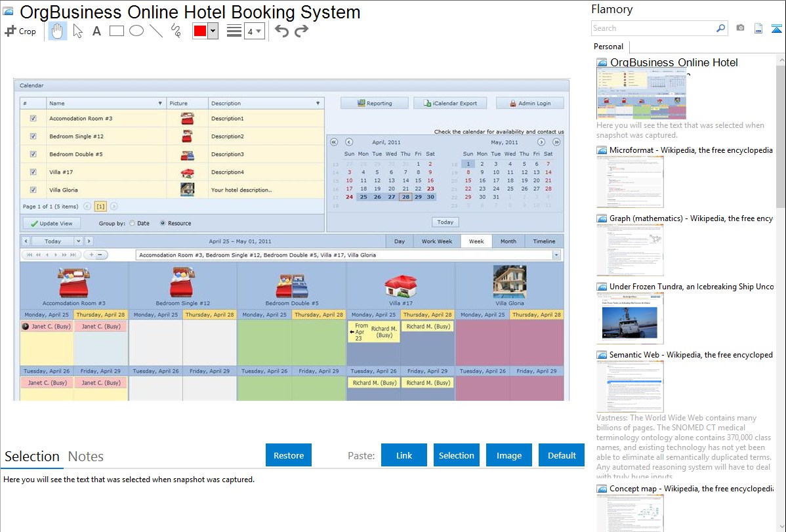Screen dimensions: 786x532
Task: Click the iCalendar Export button
Action: pos(449,103)
